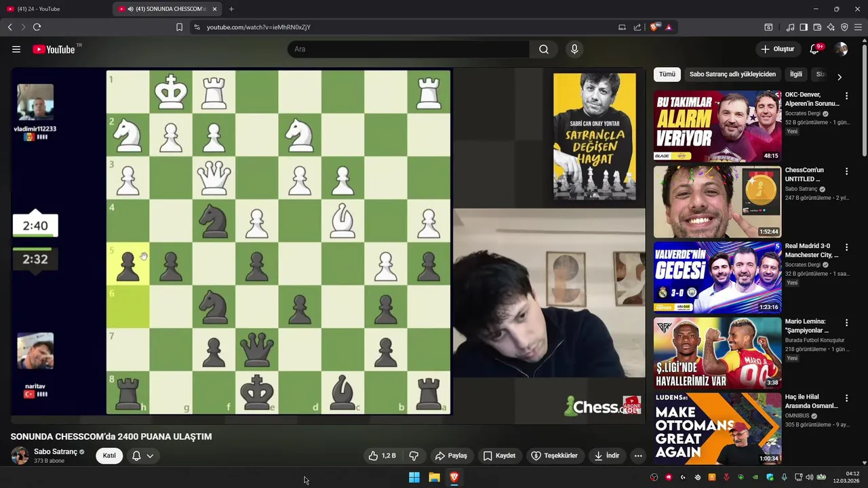The height and width of the screenshot is (488, 868).
Task: Open the Brave VPN shield icon
Action: pyautogui.click(x=844, y=27)
